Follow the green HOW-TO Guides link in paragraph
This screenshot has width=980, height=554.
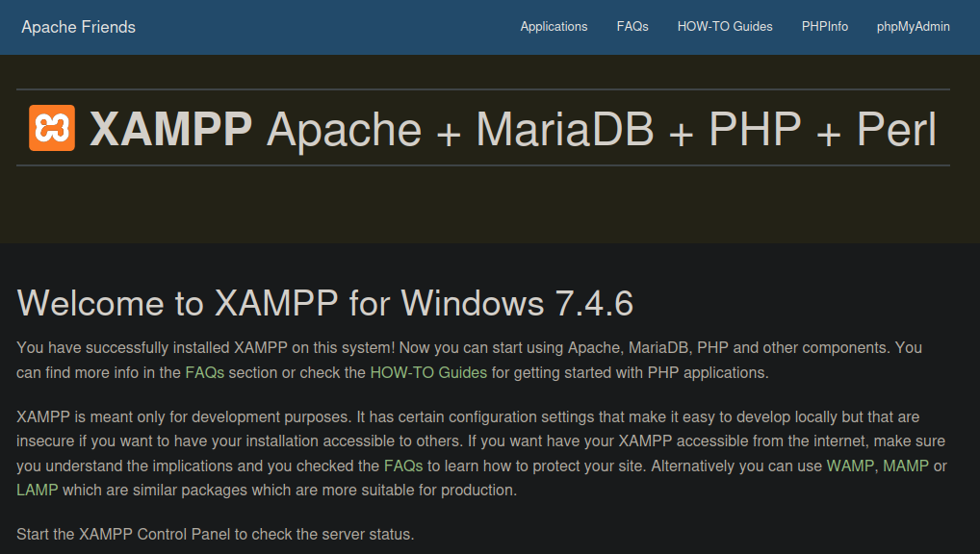pyautogui.click(x=428, y=372)
